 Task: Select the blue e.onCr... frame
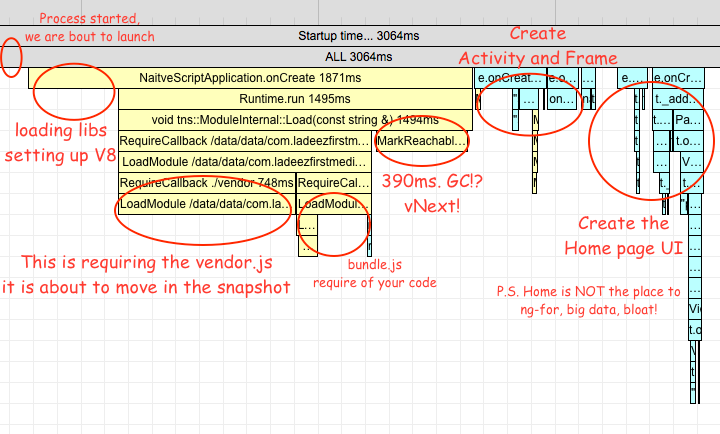tap(677, 78)
